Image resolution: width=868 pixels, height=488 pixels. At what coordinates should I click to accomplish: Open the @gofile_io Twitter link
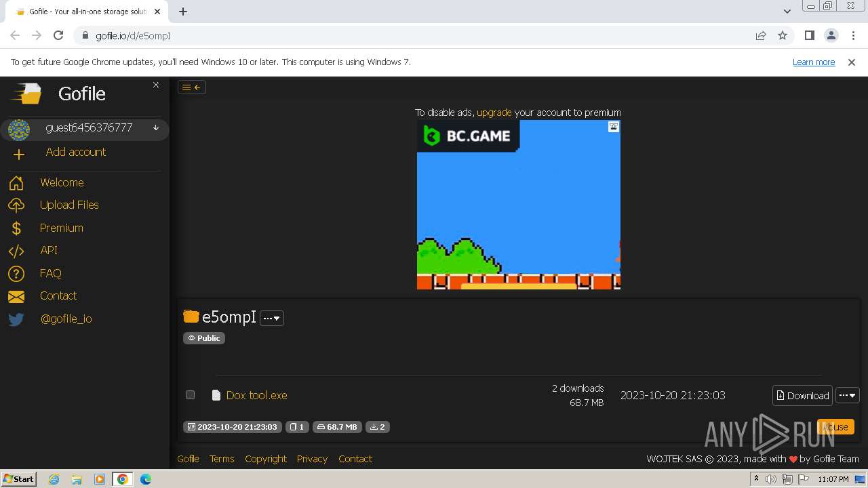pos(66,319)
